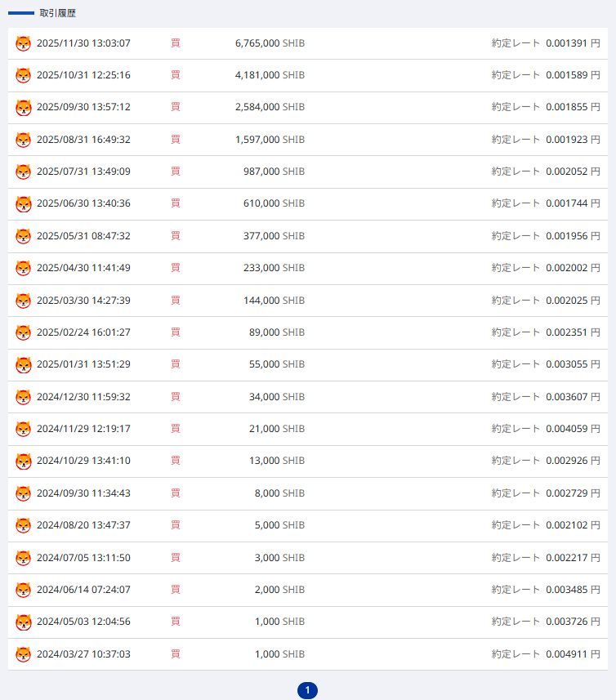The image size is (616, 700).
Task: Click SHIB icon beside 2024/12/30 11:59:32
Action: pos(23,397)
